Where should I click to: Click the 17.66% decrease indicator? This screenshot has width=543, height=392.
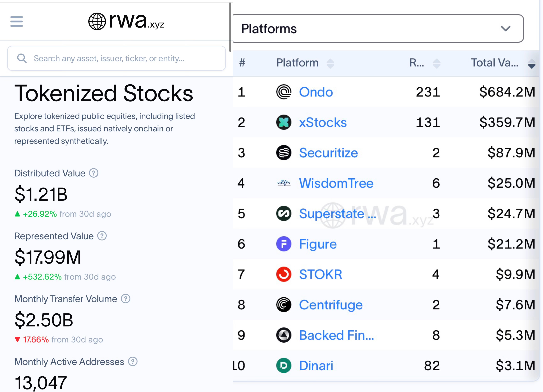[x=32, y=340]
